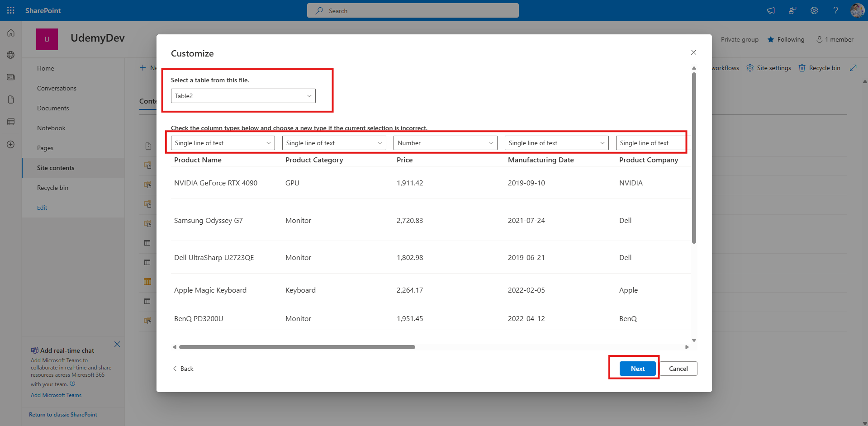This screenshot has width=868, height=426.
Task: Click the Cancel button
Action: 678,369
